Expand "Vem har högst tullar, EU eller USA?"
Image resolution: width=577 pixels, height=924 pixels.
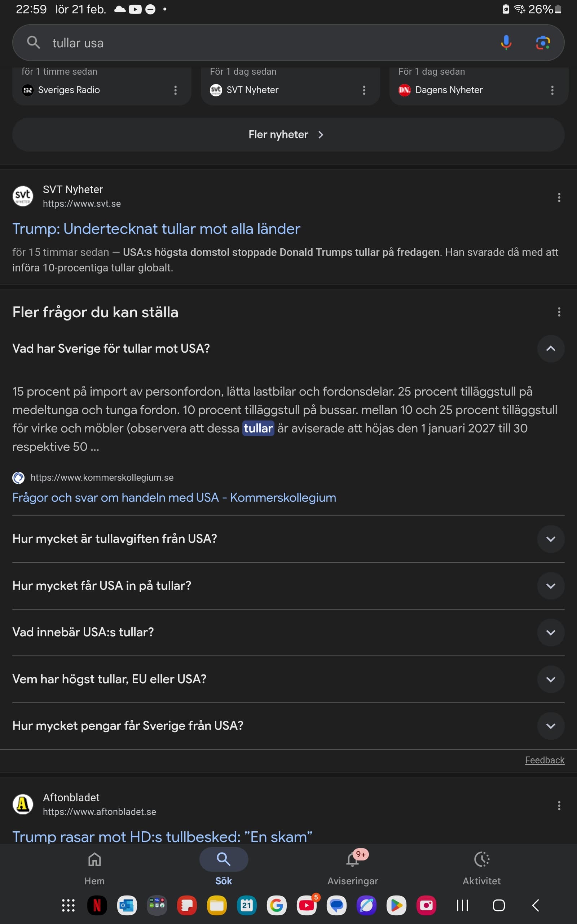click(550, 679)
